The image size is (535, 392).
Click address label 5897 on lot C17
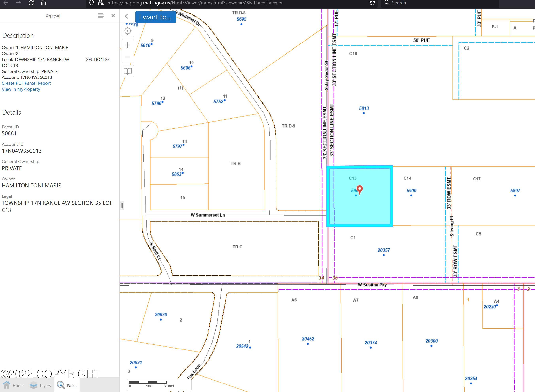[x=515, y=191]
